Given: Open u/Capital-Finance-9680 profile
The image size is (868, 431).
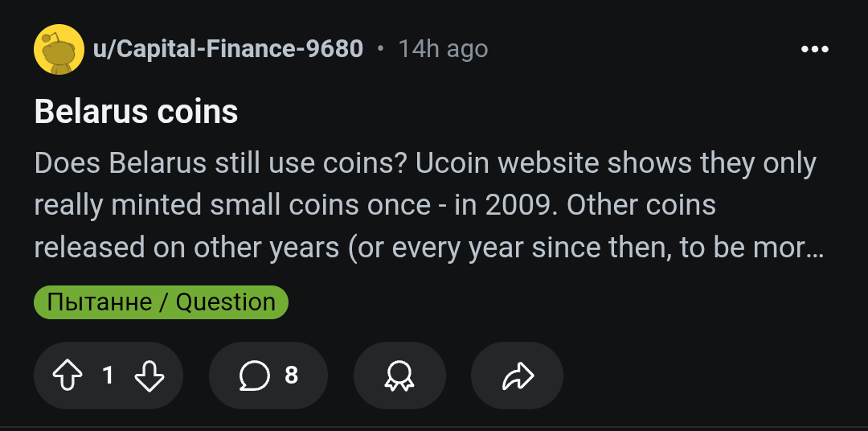Looking at the screenshot, I should point(228,50).
